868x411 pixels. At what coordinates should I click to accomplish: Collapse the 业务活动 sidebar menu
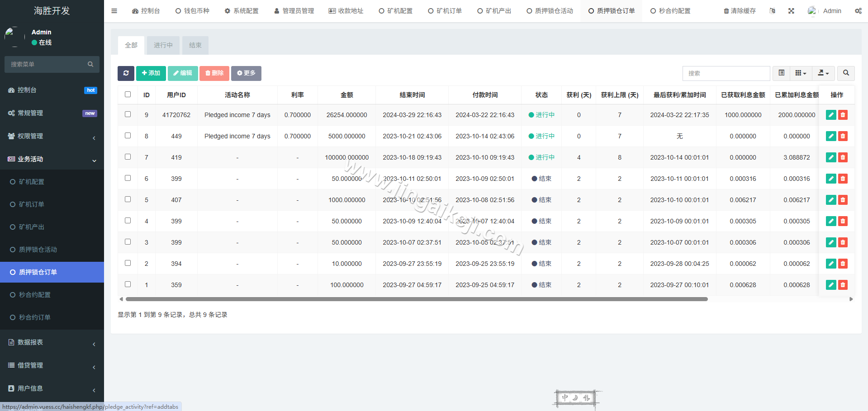point(52,159)
